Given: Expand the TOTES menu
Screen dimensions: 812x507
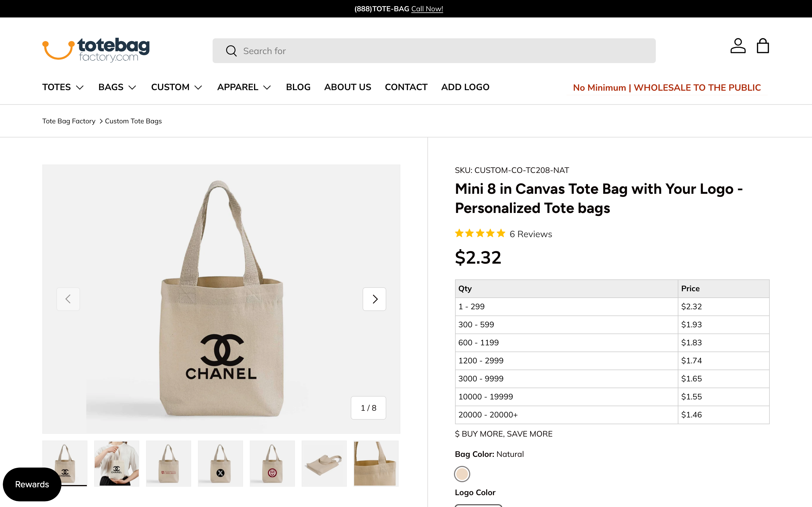Looking at the screenshot, I should click(x=63, y=87).
